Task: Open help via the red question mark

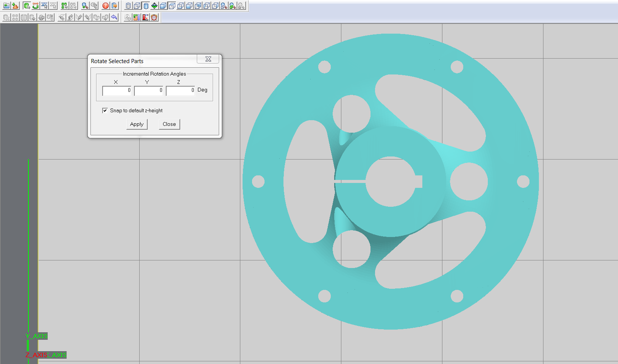Action: [x=106, y=6]
